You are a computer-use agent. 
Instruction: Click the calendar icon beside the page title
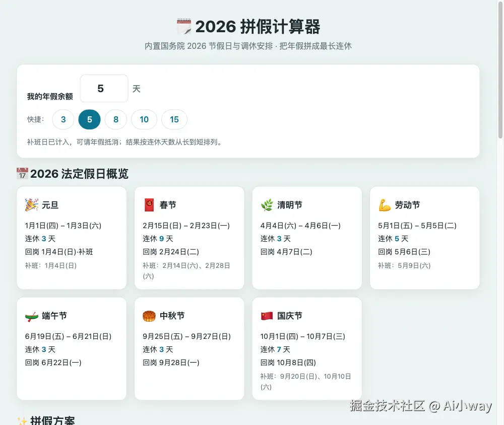click(184, 26)
